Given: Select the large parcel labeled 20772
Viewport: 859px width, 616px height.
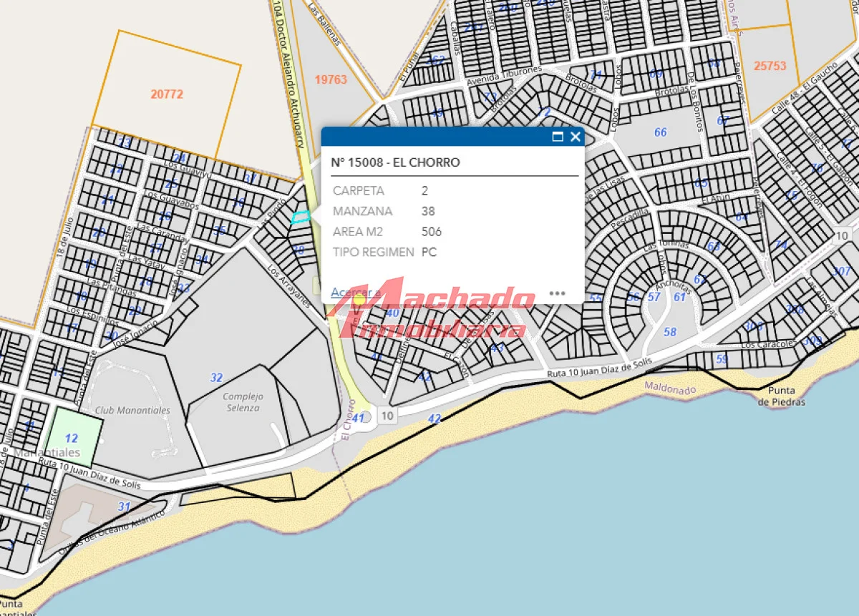Looking at the screenshot, I should pyautogui.click(x=167, y=94).
